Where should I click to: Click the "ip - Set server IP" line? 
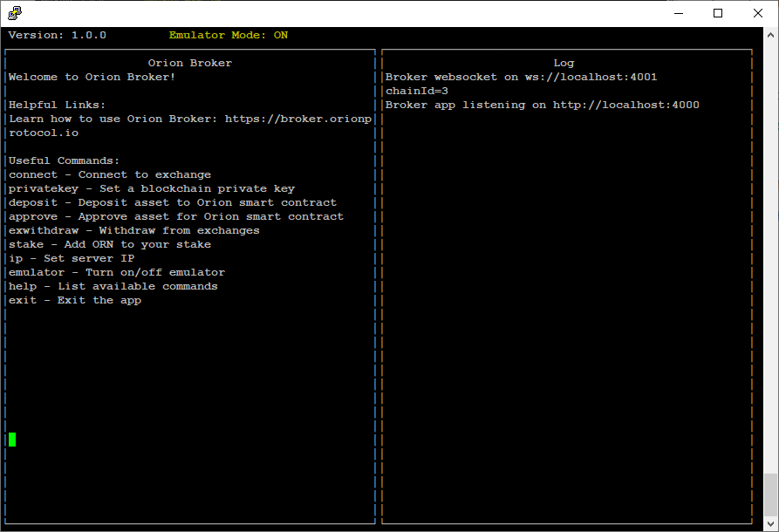(72, 258)
